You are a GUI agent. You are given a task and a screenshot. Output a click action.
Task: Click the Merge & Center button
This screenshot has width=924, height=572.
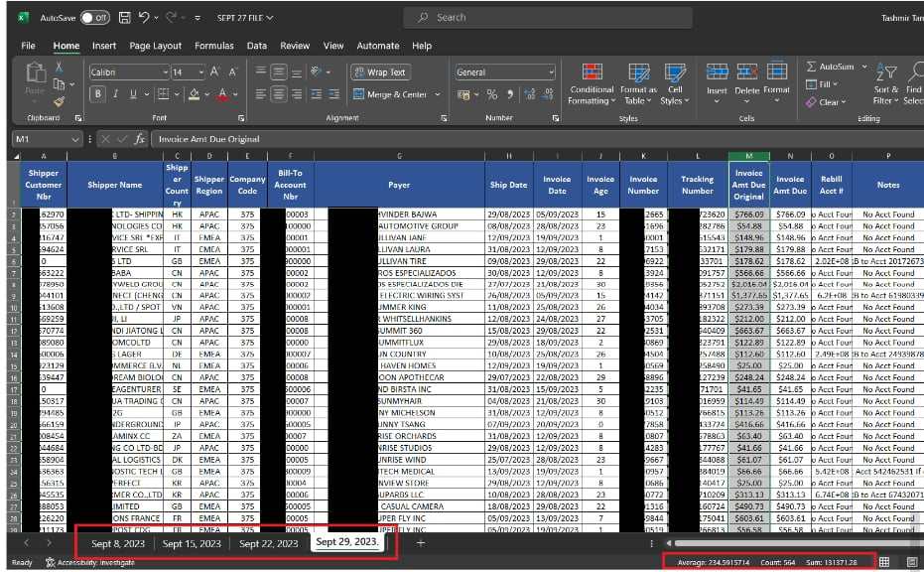point(389,94)
